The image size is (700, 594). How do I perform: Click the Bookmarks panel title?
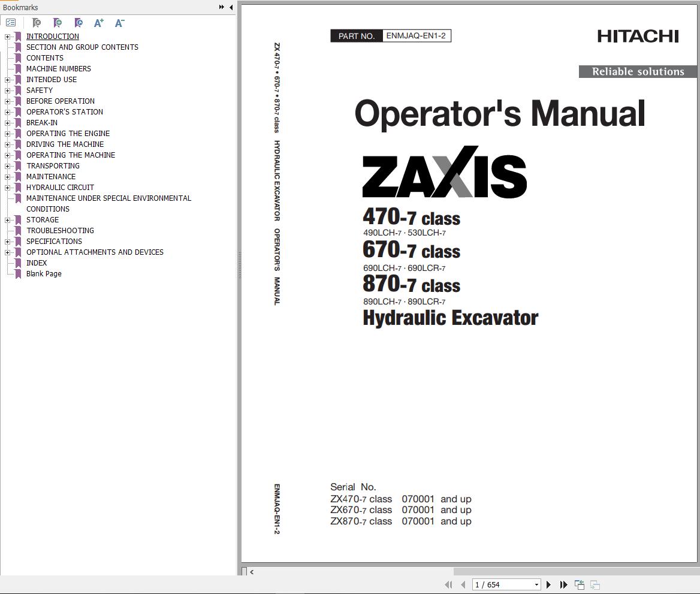20,7
